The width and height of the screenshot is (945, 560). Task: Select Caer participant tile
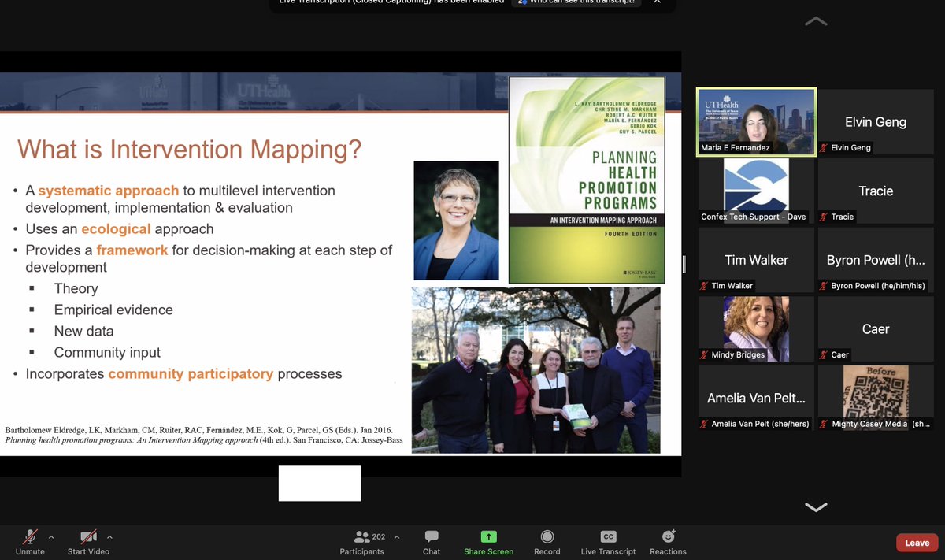pos(876,329)
